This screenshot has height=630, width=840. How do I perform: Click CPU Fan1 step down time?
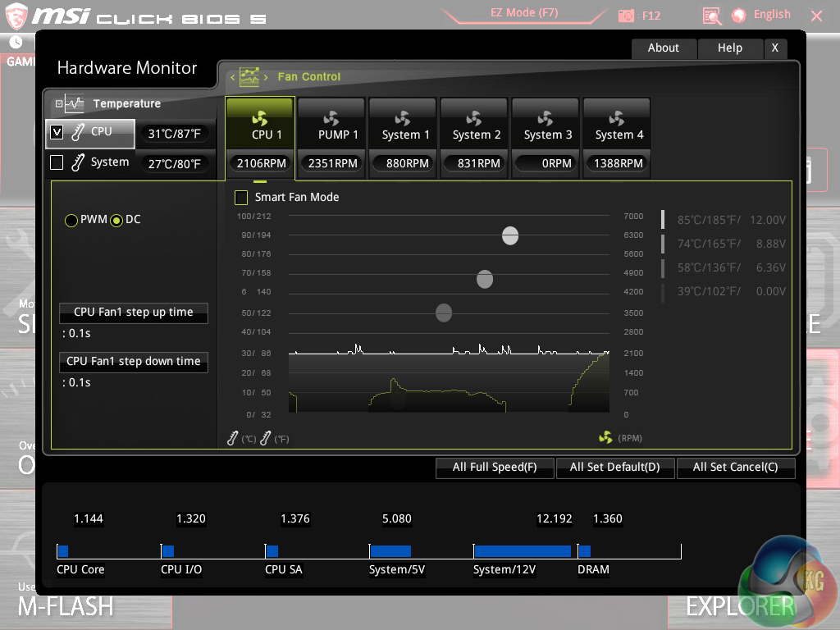click(134, 362)
